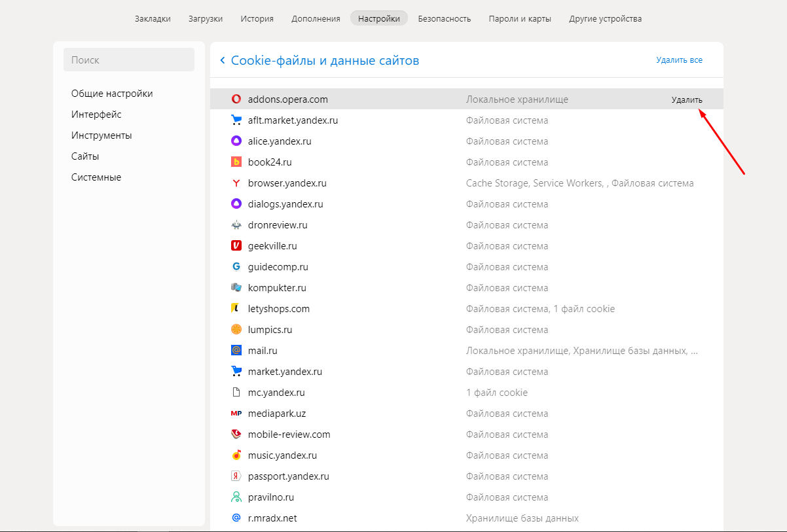
Task: Click the Opera icon beside addons.opera.com
Action: click(x=236, y=99)
